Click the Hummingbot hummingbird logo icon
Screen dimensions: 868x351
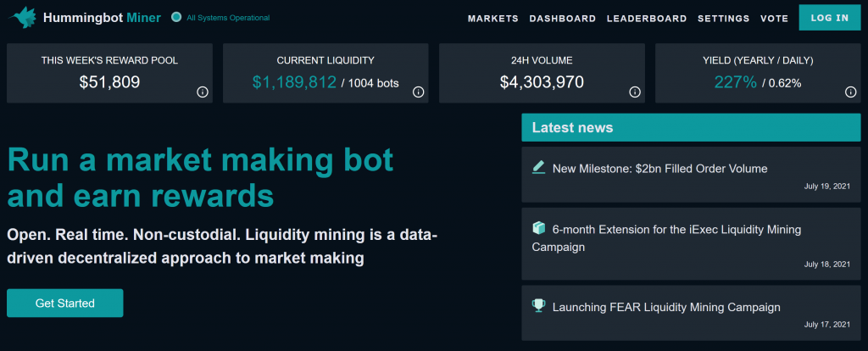pos(22,17)
